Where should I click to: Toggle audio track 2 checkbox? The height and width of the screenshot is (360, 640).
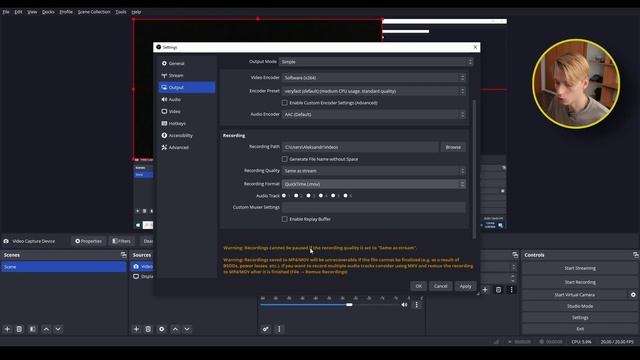point(296,196)
